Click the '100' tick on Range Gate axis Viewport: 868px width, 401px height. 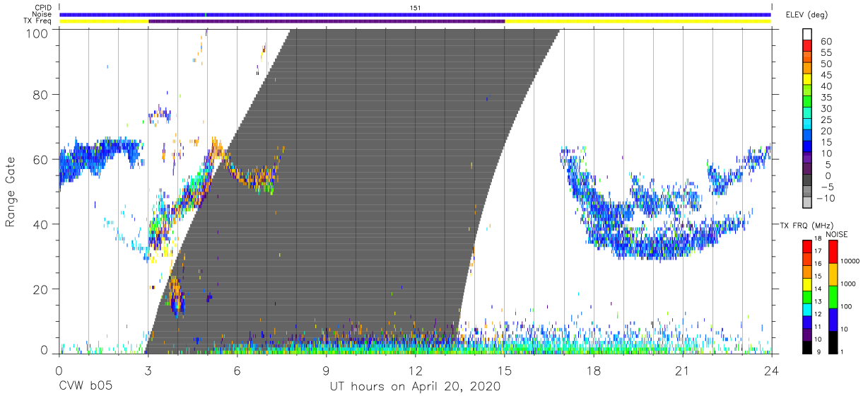(x=37, y=33)
